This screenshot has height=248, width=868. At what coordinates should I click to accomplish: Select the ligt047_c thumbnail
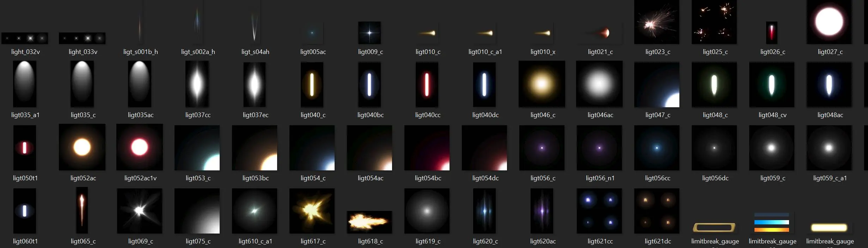(x=657, y=85)
